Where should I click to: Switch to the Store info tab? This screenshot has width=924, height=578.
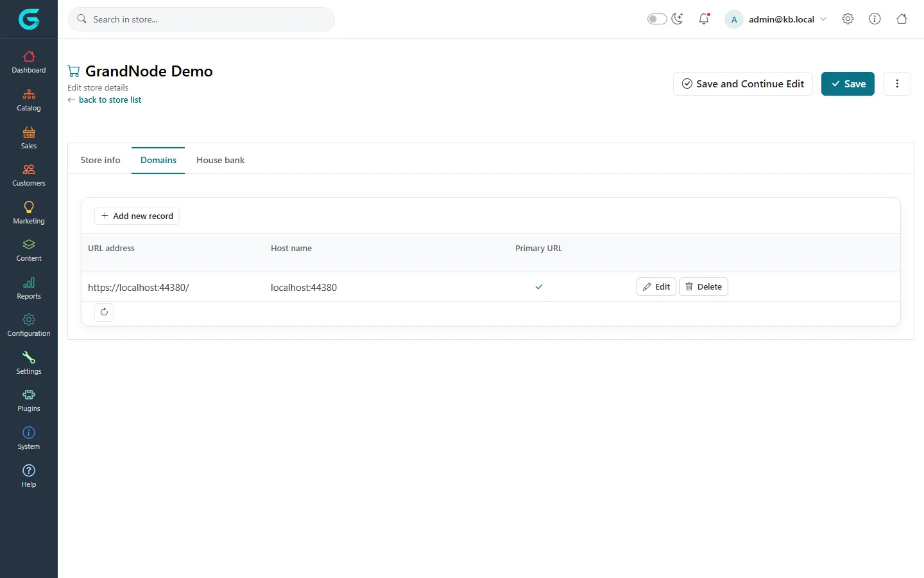point(100,160)
